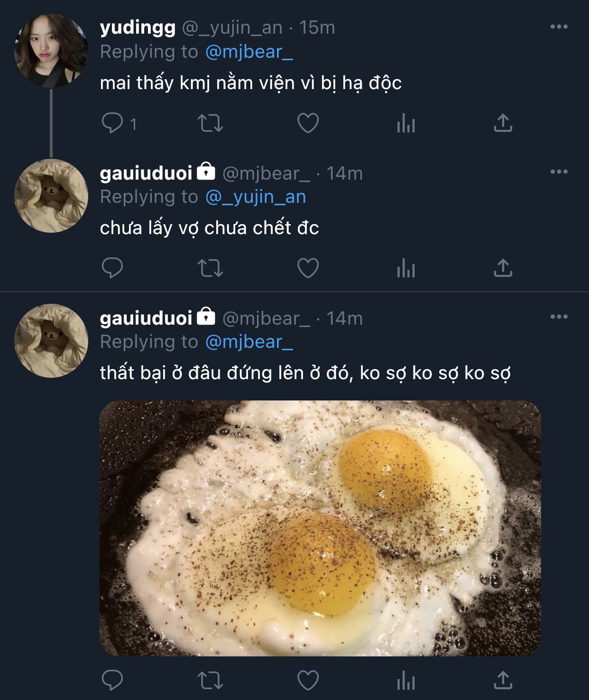The width and height of the screenshot is (589, 700).
Task: Share the fried eggs tweet
Action: 503,681
